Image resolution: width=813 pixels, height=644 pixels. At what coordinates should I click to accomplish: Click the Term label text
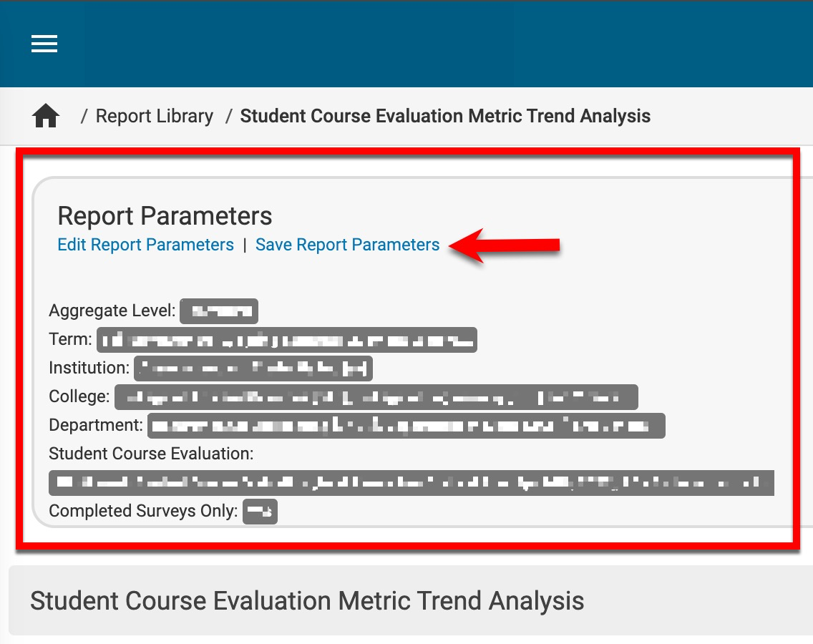tap(70, 339)
